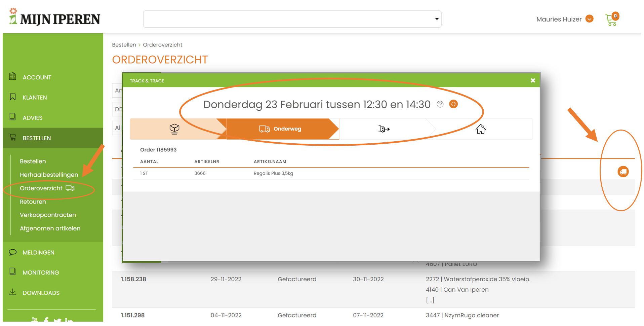Open Verkoopcontracten page
Viewport: 644px width, 326px height.
48,215
